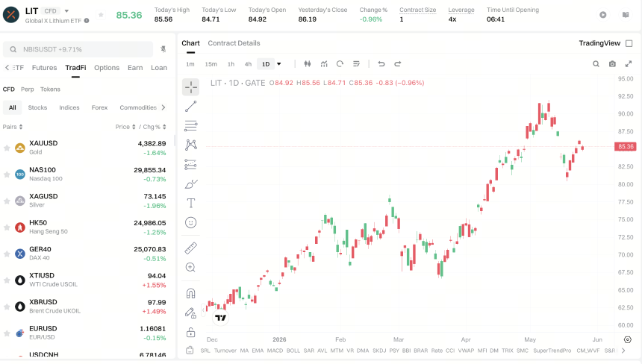Switch to the Perp sub-tab
The width and height of the screenshot is (642, 364).
pos(28,90)
